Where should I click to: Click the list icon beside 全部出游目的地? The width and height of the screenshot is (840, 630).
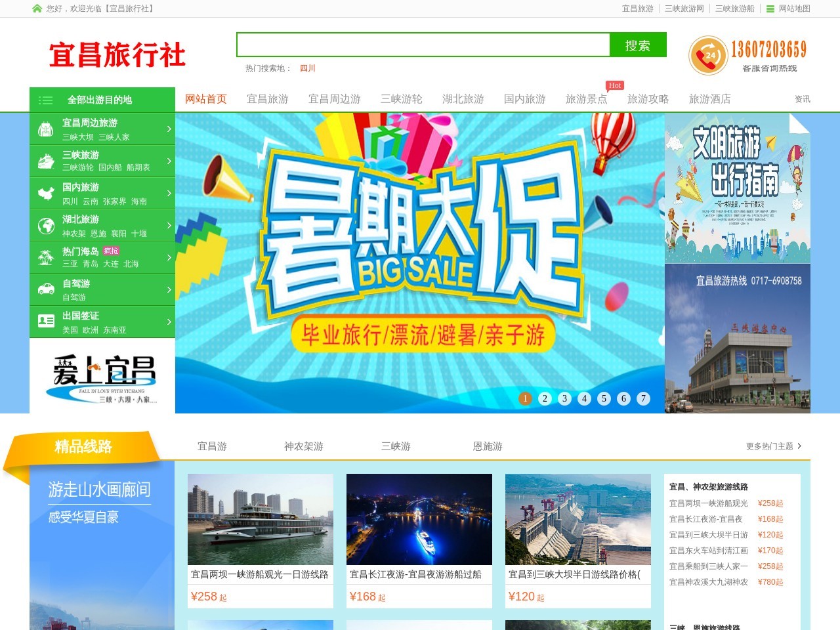pyautogui.click(x=45, y=100)
